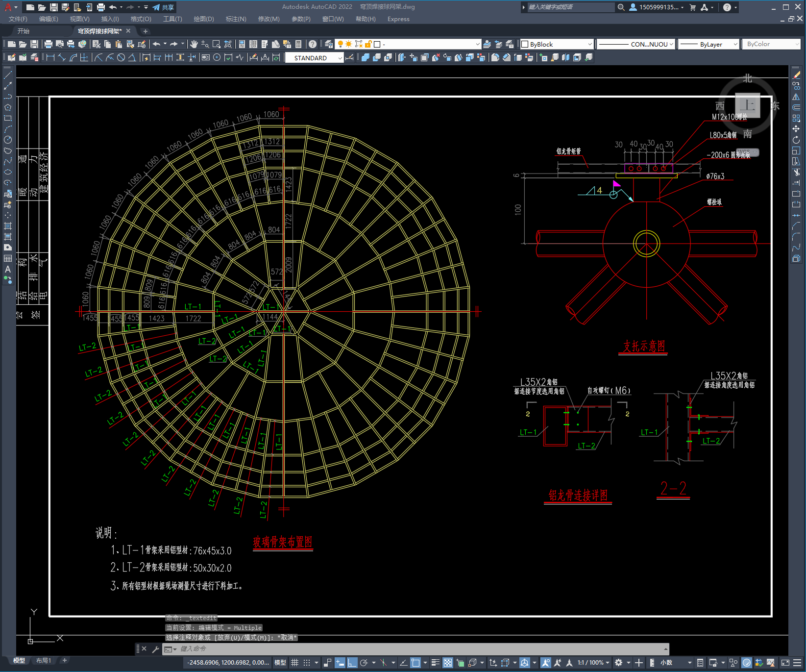Open the 绘图(D) menu
Image resolution: width=806 pixels, height=672 pixels.
204,19
